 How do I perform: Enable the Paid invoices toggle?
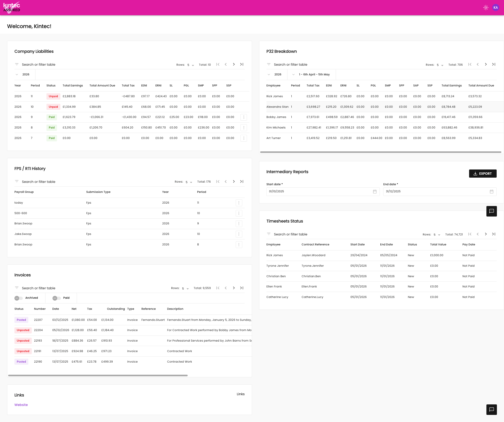(56, 298)
